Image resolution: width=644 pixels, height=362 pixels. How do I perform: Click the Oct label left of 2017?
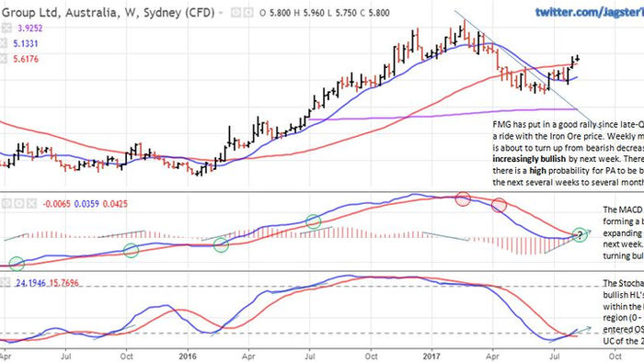tap(371, 356)
